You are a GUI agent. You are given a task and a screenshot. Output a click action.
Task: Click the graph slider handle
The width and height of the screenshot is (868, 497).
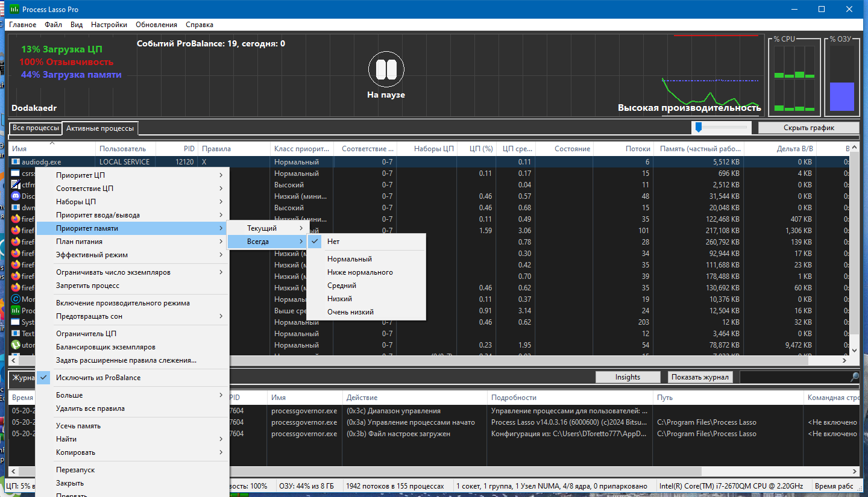pos(699,127)
